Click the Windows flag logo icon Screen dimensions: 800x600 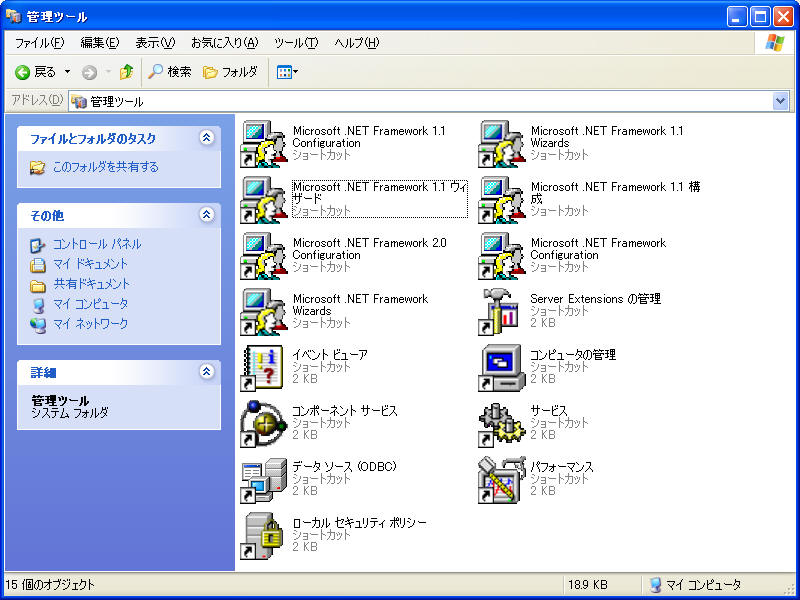[775, 43]
